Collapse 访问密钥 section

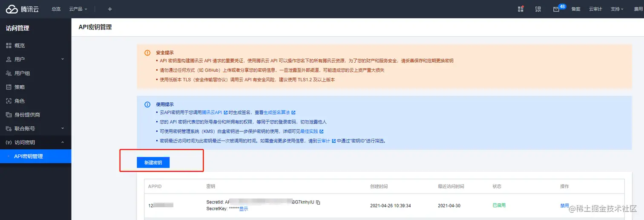click(35, 142)
